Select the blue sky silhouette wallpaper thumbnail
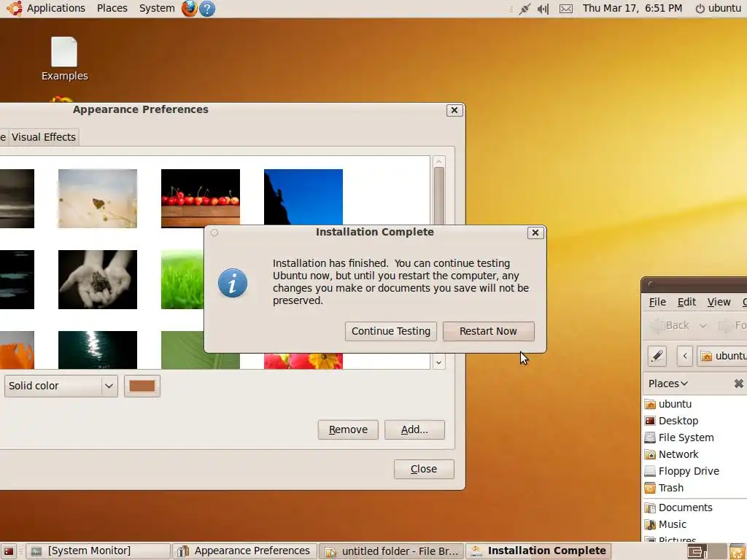The width and height of the screenshot is (747, 560). 303,197
